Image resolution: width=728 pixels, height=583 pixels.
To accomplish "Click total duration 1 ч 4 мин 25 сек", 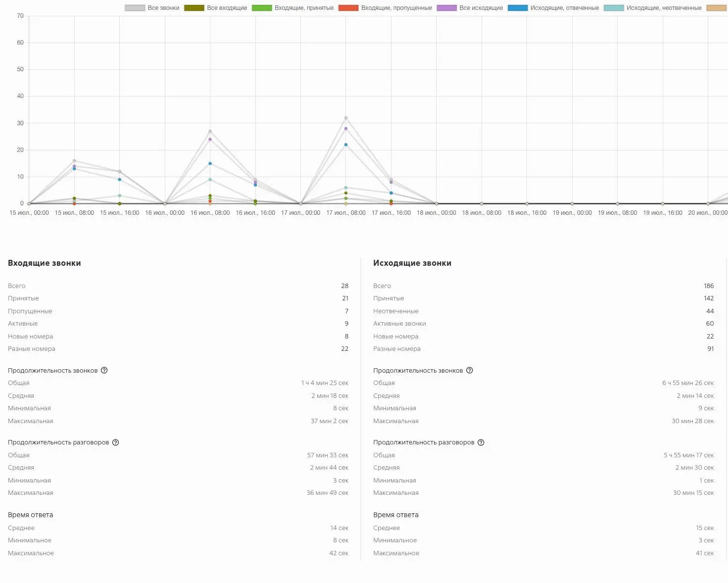I will pos(325,383).
